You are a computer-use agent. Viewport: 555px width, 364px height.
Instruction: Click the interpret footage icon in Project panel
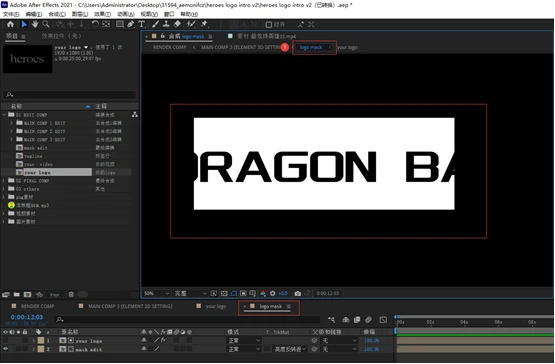(x=6, y=295)
